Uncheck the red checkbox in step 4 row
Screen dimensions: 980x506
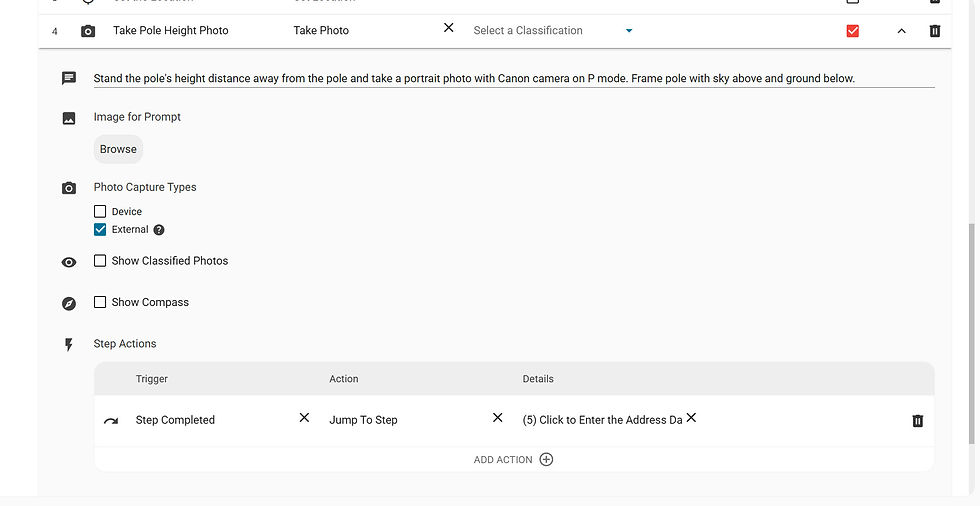point(852,31)
